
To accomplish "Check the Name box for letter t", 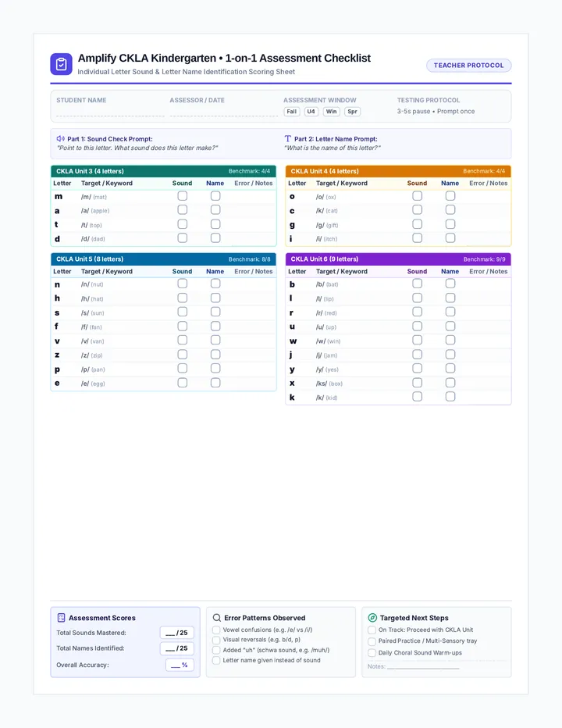I will tap(215, 224).
